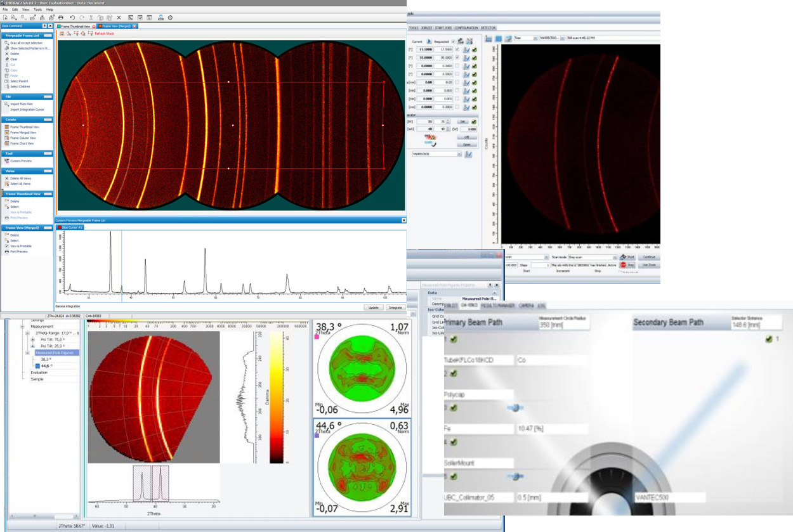Image resolution: width=793 pixels, height=532 pixels.
Task: Collapse the Create panel header
Action: click(47, 120)
